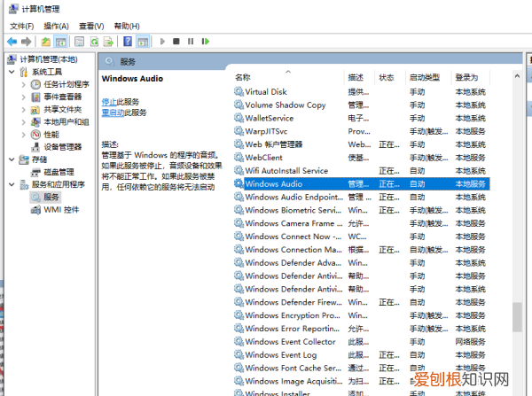Viewport: 532px width, 396px height.
Task: Click the Forward arrow toolbar icon
Action: (x=26, y=42)
